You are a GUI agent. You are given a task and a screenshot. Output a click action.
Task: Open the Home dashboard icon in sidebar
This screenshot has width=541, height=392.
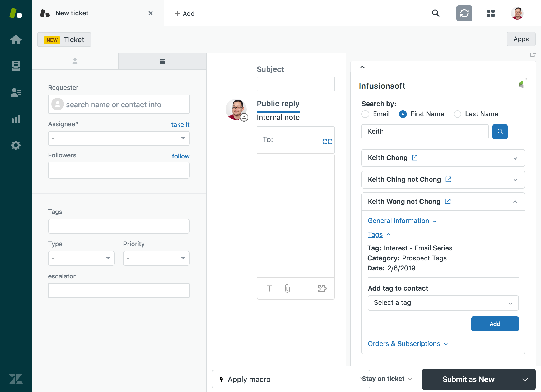16,40
